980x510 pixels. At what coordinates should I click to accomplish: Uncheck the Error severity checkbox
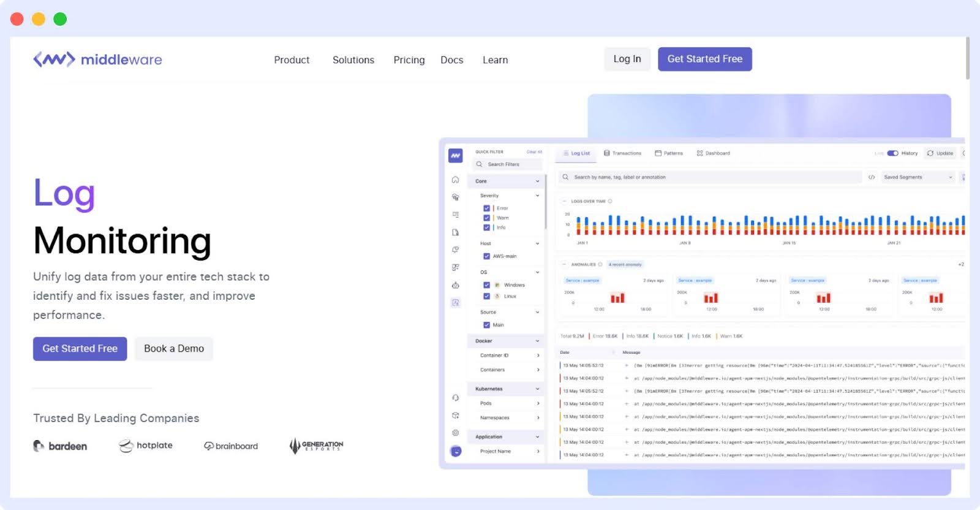pyautogui.click(x=486, y=208)
